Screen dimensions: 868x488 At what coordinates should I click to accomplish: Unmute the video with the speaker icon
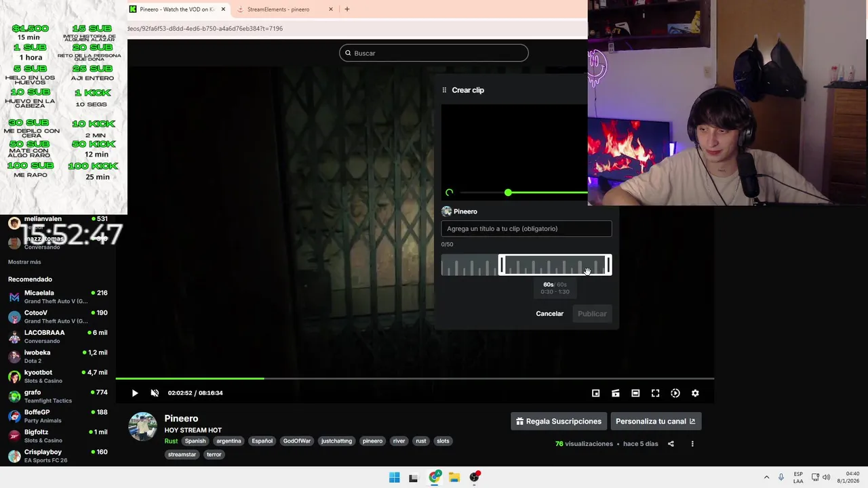tap(155, 393)
